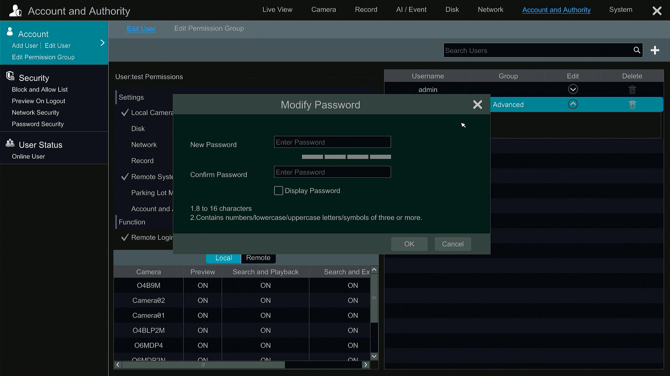Screen dimensions: 670x376
Task: Open Add User link in sidebar
Action: pyautogui.click(x=25, y=46)
